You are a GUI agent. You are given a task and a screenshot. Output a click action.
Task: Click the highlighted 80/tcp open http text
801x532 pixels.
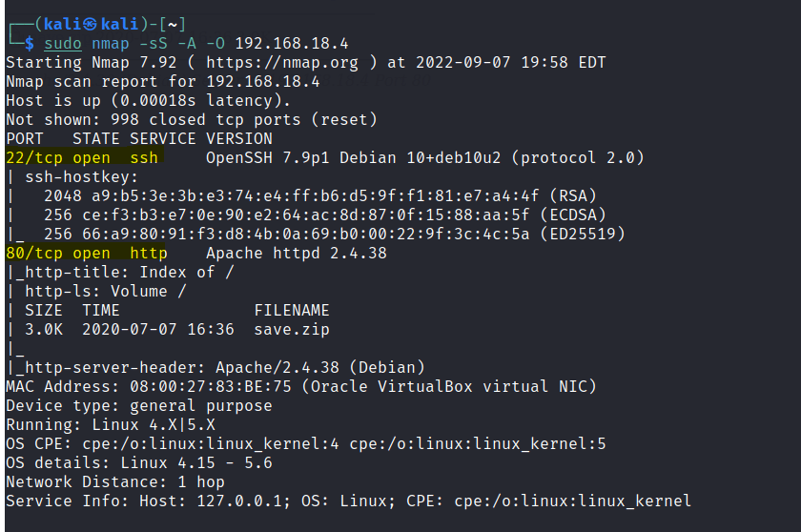[86, 253]
